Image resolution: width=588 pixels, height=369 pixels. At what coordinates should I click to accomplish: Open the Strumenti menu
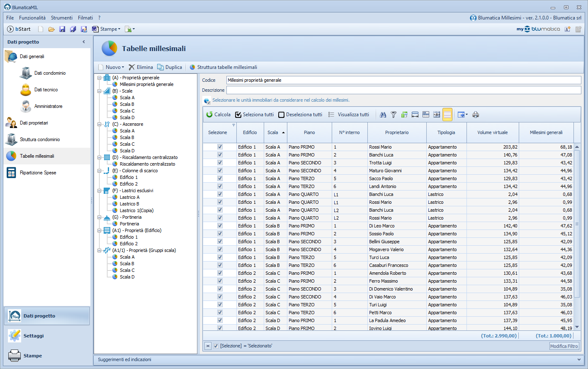pyautogui.click(x=62, y=18)
